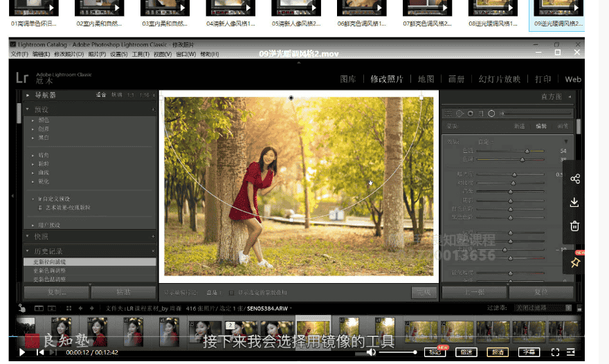Collapse the 历史记录 panel

pyautogui.click(x=28, y=251)
